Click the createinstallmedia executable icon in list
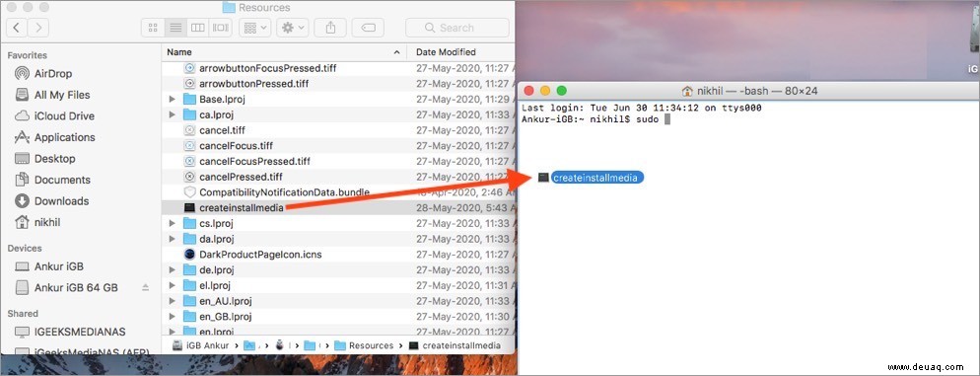Screen dimensions: 980x376 pos(190,207)
